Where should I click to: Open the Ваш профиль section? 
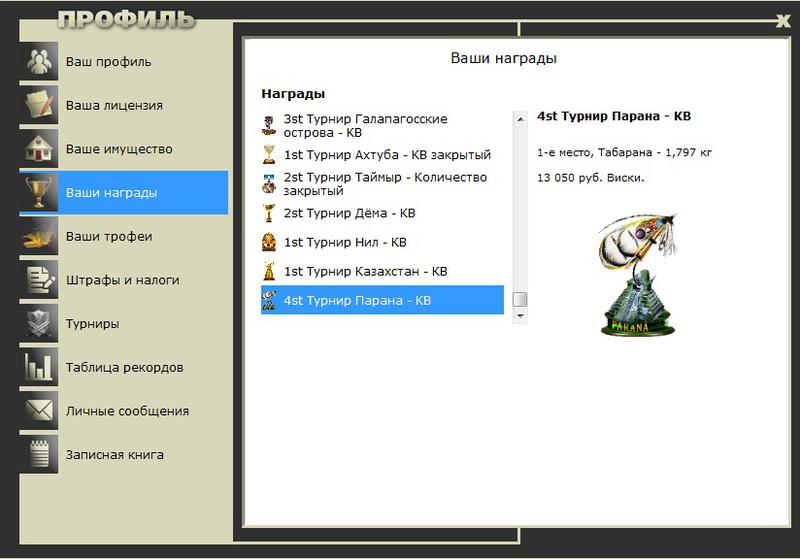123,61
